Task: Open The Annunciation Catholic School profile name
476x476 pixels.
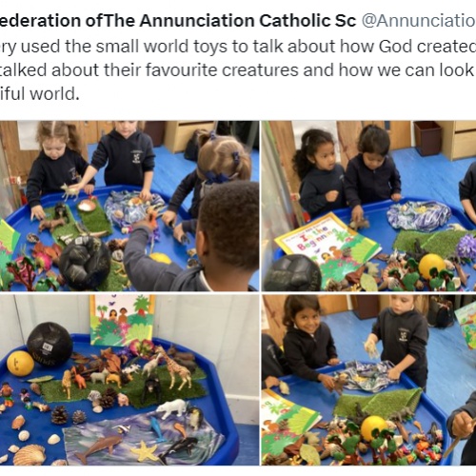Action: (178, 21)
